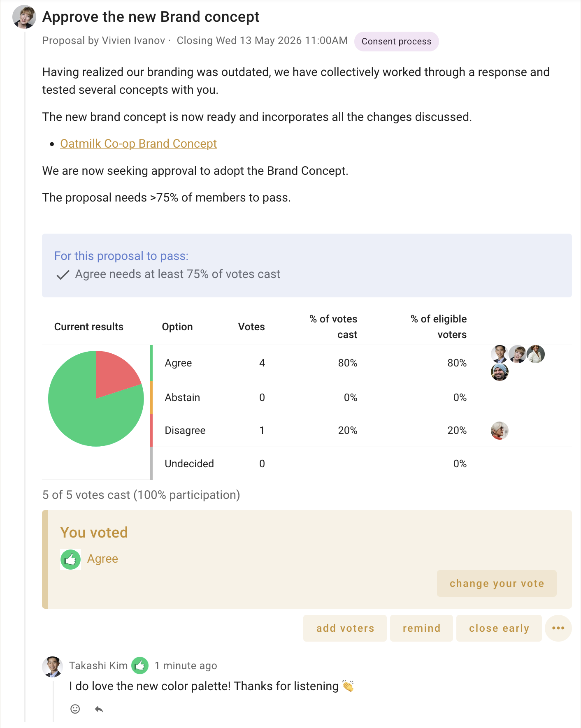581x728 pixels.
Task: Click the add voters button
Action: pyautogui.click(x=345, y=628)
